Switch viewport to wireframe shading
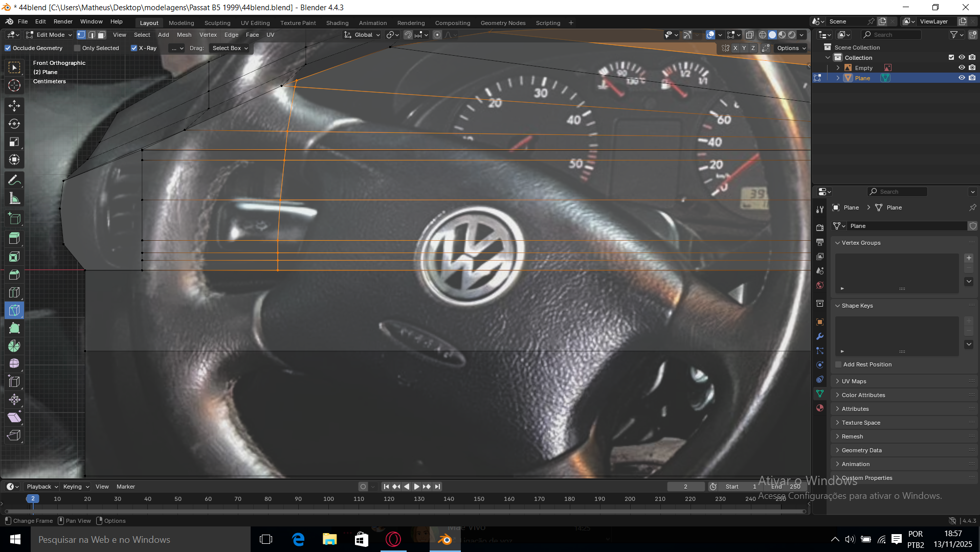 click(763, 35)
